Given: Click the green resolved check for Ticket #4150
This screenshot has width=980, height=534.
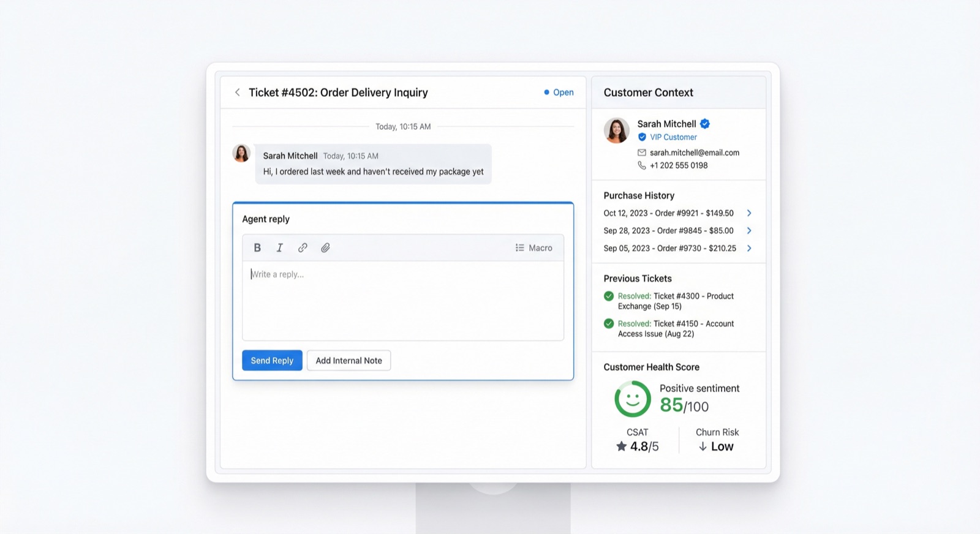Looking at the screenshot, I should pyautogui.click(x=608, y=324).
